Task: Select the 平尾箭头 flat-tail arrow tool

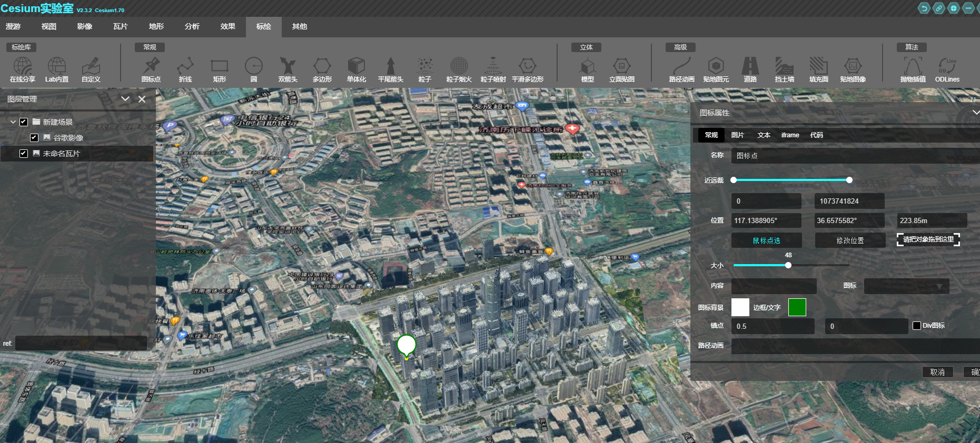Action: click(x=391, y=70)
